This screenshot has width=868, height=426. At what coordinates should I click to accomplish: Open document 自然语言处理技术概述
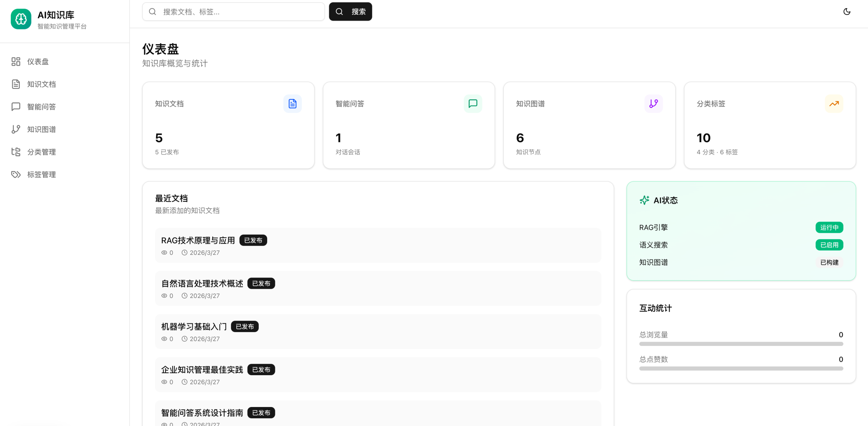(202, 284)
